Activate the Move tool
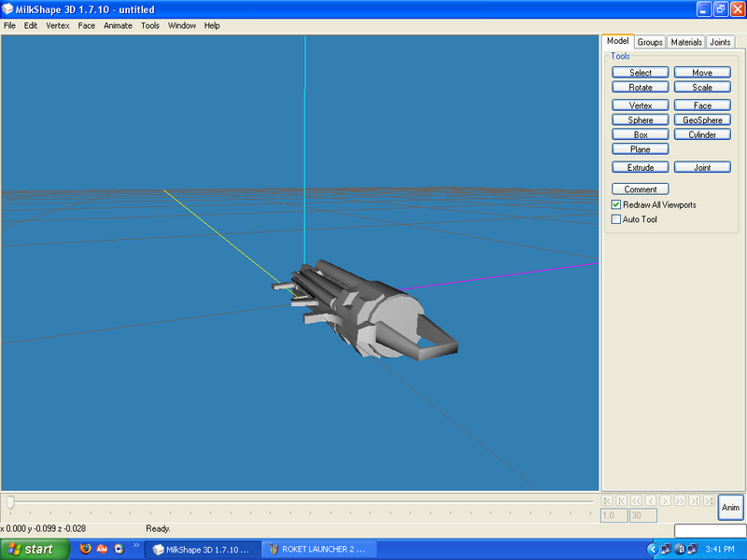This screenshot has width=747, height=560. 702,73
